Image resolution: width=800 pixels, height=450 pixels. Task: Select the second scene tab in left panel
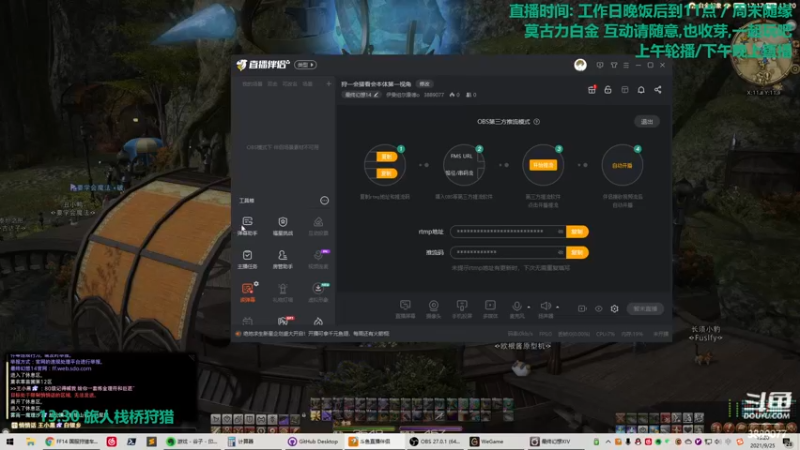[x=272, y=84]
